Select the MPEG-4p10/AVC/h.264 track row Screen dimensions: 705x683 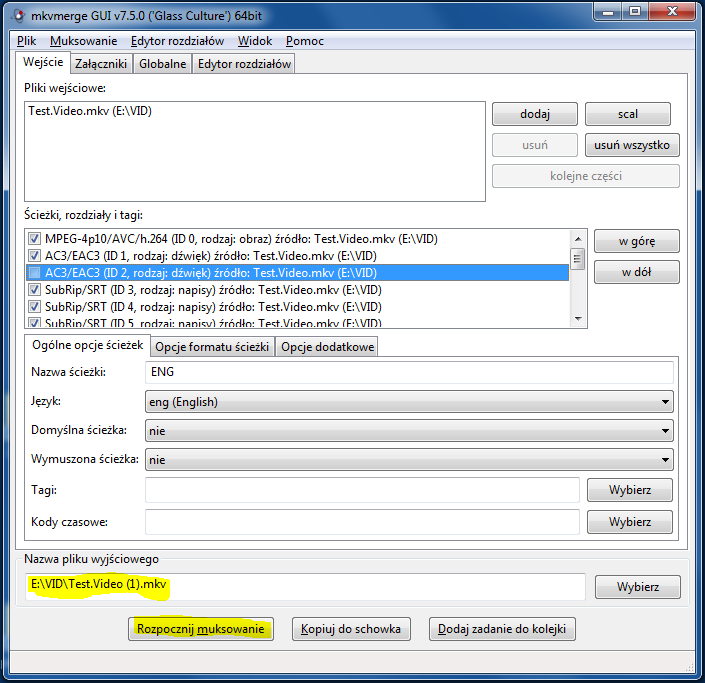[x=298, y=238]
